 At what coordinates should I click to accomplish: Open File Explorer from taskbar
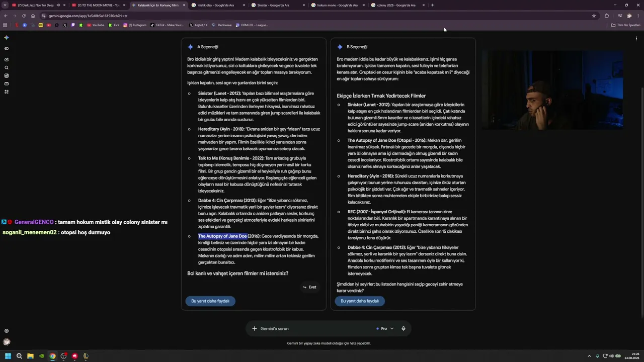pos(30,356)
